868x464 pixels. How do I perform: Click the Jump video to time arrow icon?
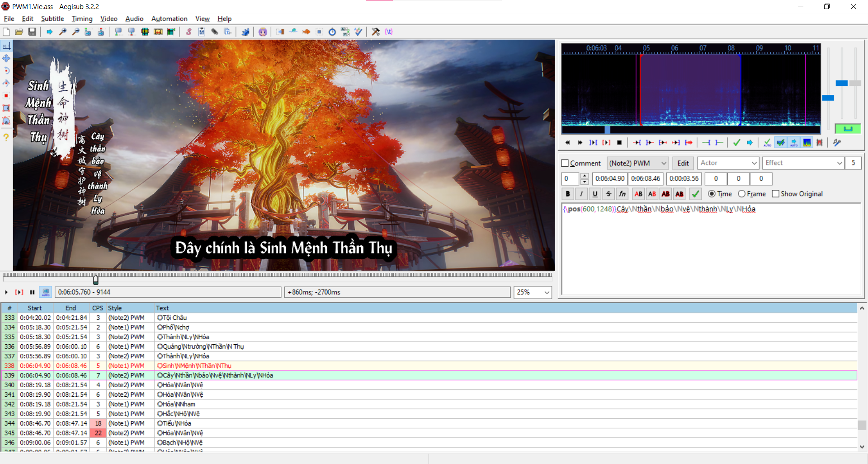(x=50, y=32)
